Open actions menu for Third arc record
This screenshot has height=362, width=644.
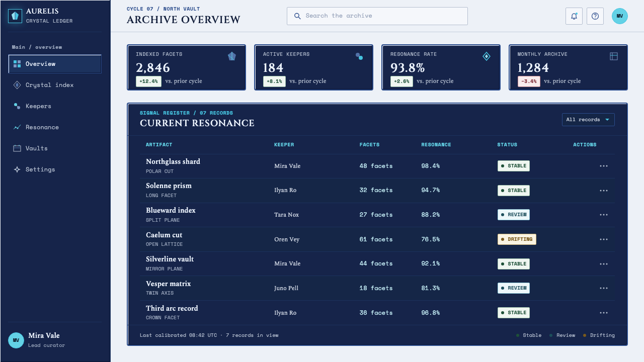coord(604,313)
